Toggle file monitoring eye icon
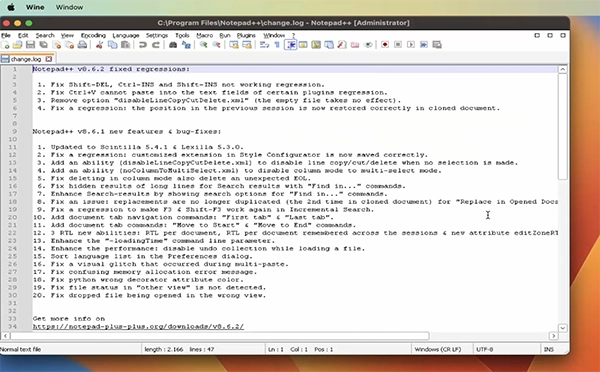The image size is (600, 372). (x=368, y=45)
